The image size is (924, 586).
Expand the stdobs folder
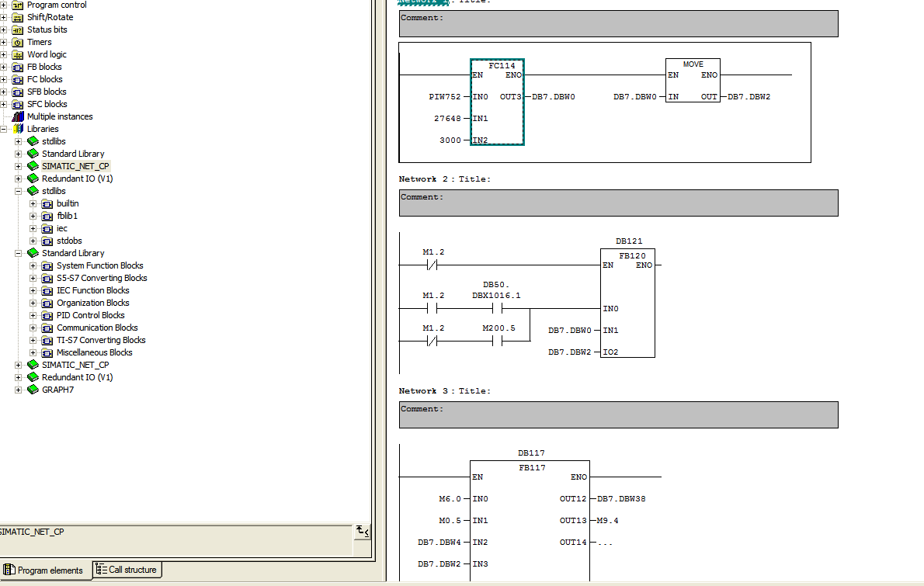(x=33, y=241)
